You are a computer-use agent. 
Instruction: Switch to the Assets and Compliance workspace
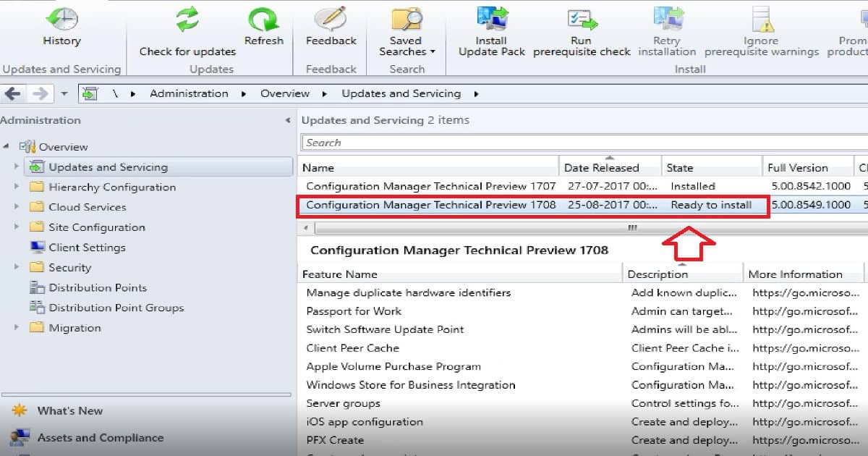pos(101,438)
